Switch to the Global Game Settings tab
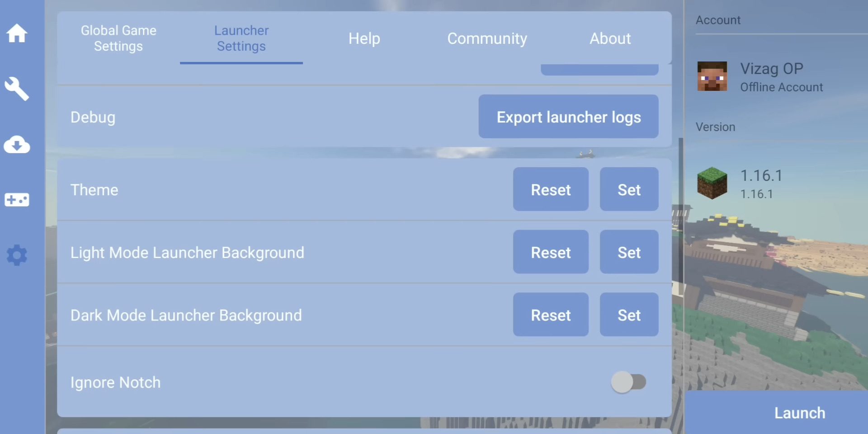 118,38
